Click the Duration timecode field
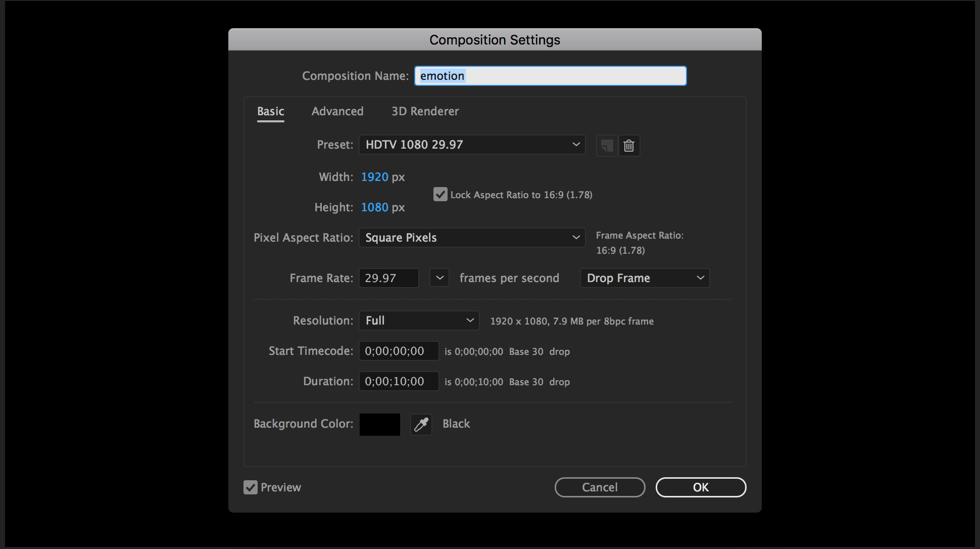This screenshot has height=549, width=980. [399, 381]
